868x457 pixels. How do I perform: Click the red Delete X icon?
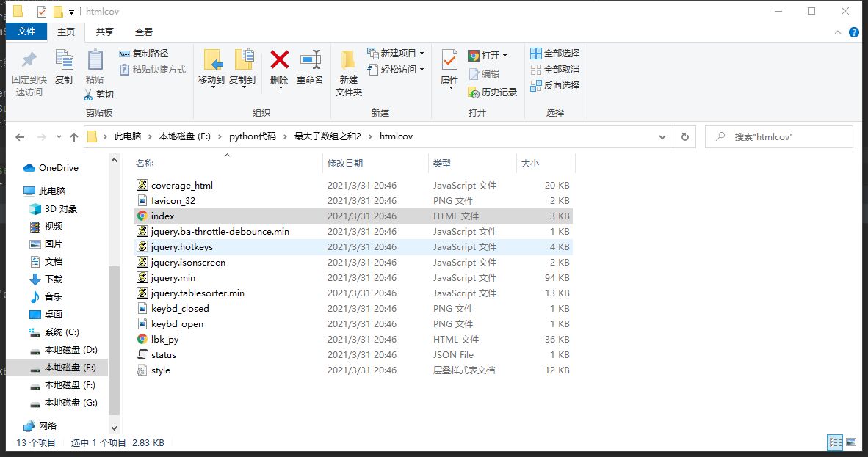(280, 59)
